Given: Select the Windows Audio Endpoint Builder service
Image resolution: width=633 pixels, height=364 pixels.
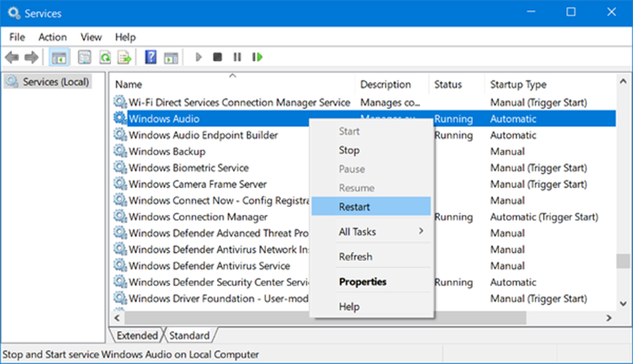Looking at the screenshot, I should pos(203,135).
